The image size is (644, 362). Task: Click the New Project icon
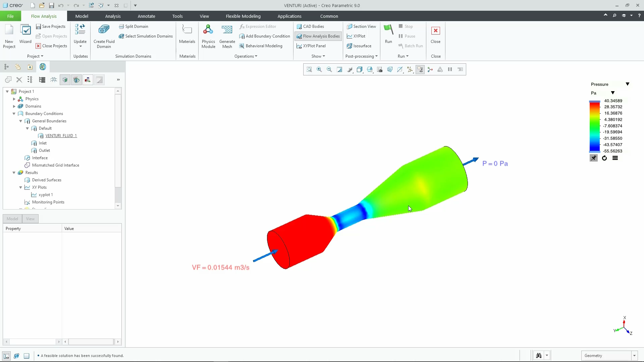click(x=9, y=36)
